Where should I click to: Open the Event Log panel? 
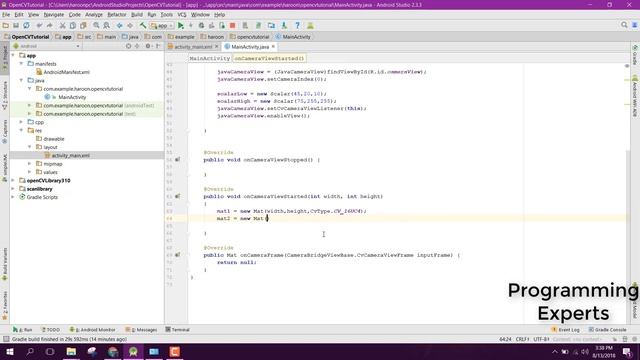pyautogui.click(x=566, y=329)
